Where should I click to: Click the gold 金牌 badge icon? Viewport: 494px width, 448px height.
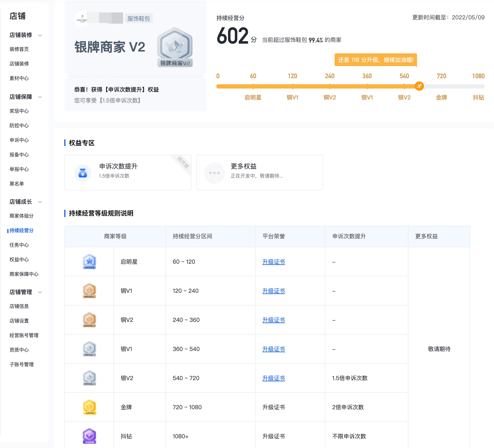click(89, 407)
